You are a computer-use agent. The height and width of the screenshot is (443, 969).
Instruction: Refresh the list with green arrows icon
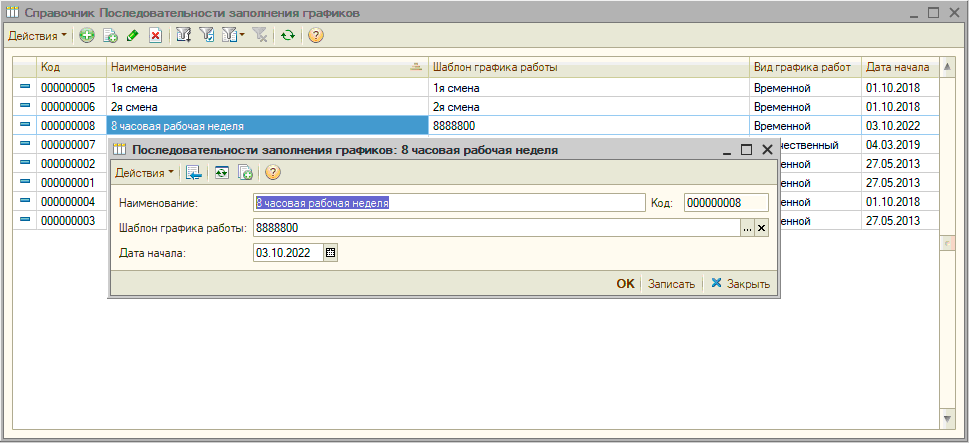[x=288, y=36]
